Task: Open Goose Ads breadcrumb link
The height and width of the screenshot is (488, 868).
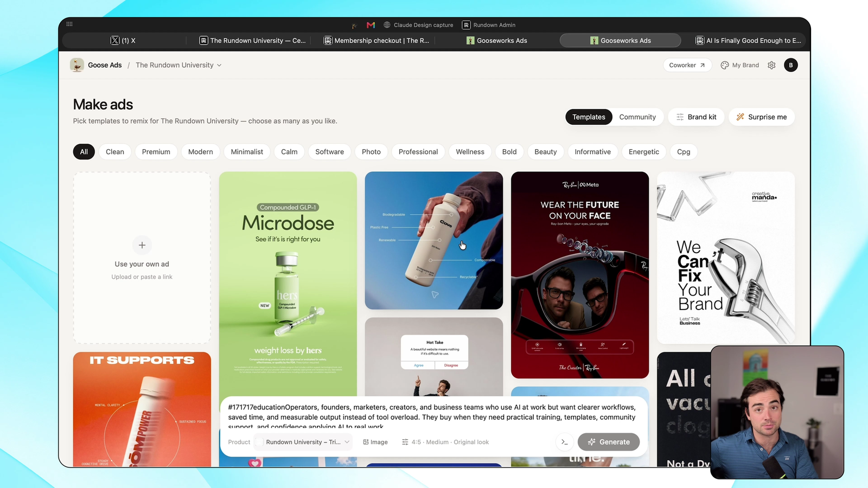Action: pyautogui.click(x=105, y=65)
